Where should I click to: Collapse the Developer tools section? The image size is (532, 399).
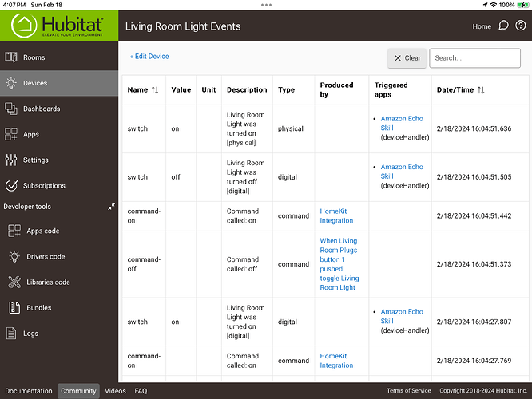coord(111,207)
